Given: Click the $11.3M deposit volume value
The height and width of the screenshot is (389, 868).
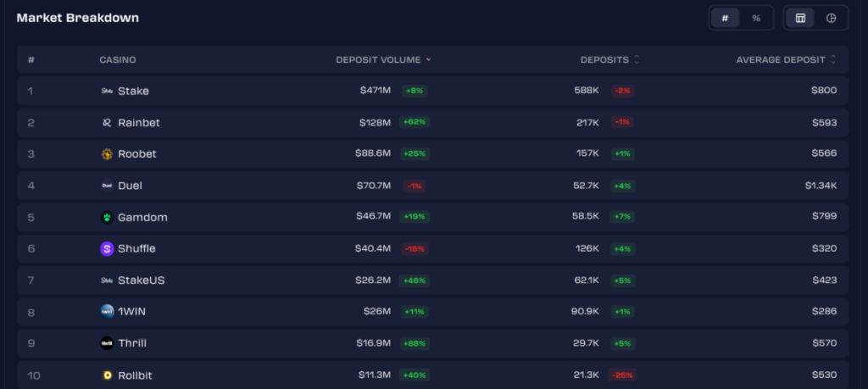Looking at the screenshot, I should coord(375,375).
